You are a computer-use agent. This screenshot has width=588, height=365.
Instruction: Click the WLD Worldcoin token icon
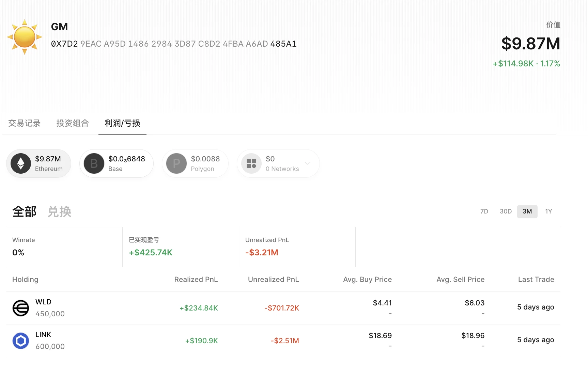(21, 308)
